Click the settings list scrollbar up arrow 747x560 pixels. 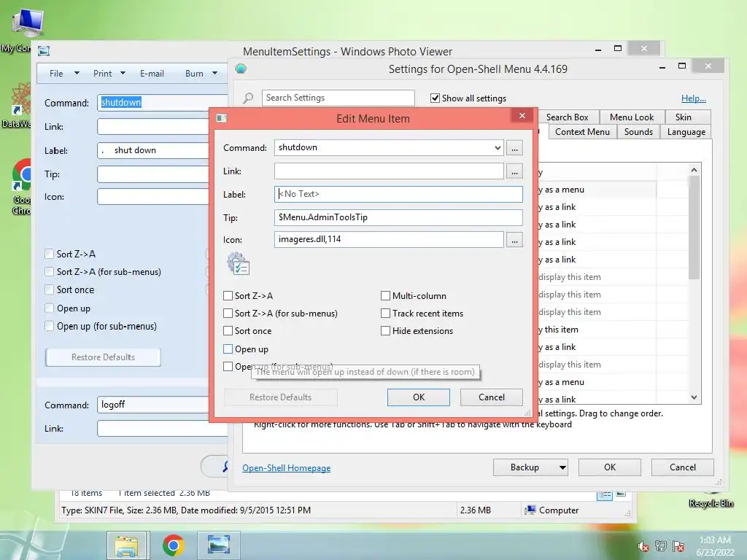point(694,170)
